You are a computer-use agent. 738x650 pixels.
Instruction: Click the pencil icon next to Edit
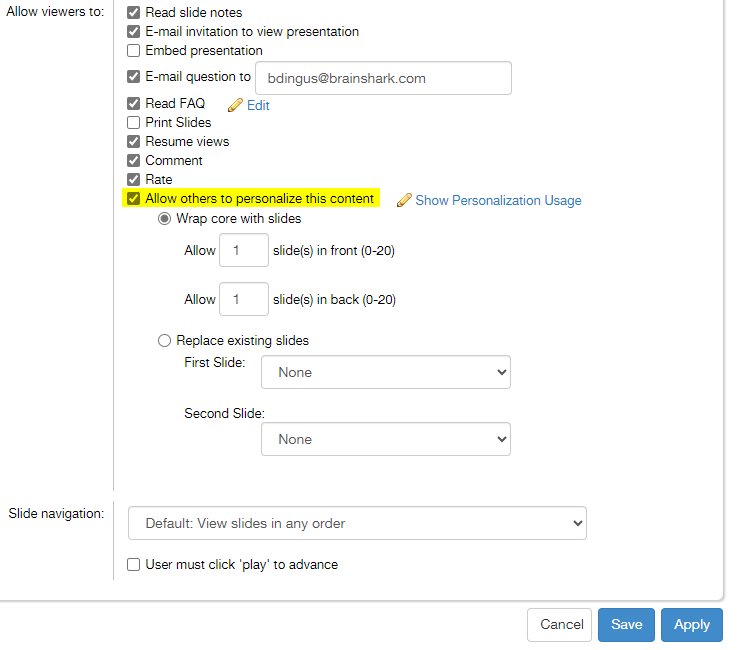point(235,105)
